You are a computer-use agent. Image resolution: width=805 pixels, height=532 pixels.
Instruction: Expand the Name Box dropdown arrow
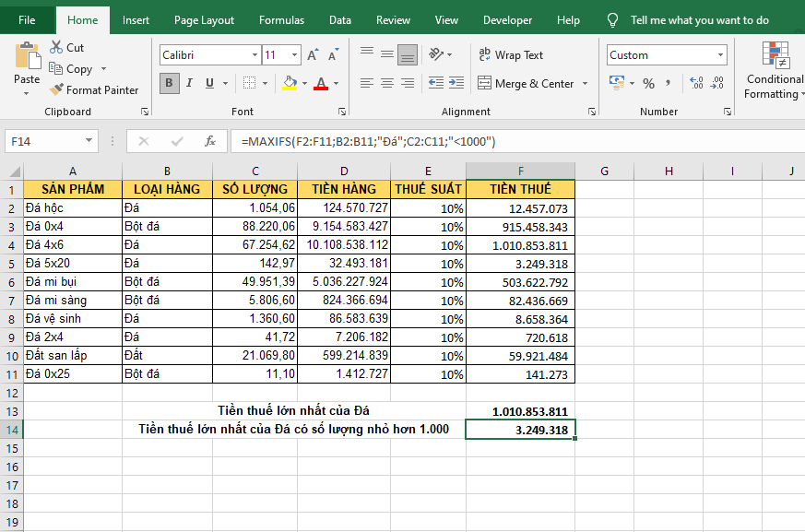point(89,141)
